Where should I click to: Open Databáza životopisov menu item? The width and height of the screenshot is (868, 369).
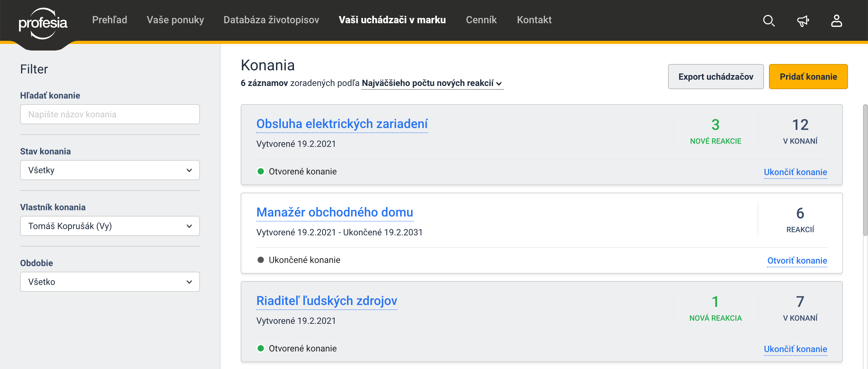[x=271, y=20]
